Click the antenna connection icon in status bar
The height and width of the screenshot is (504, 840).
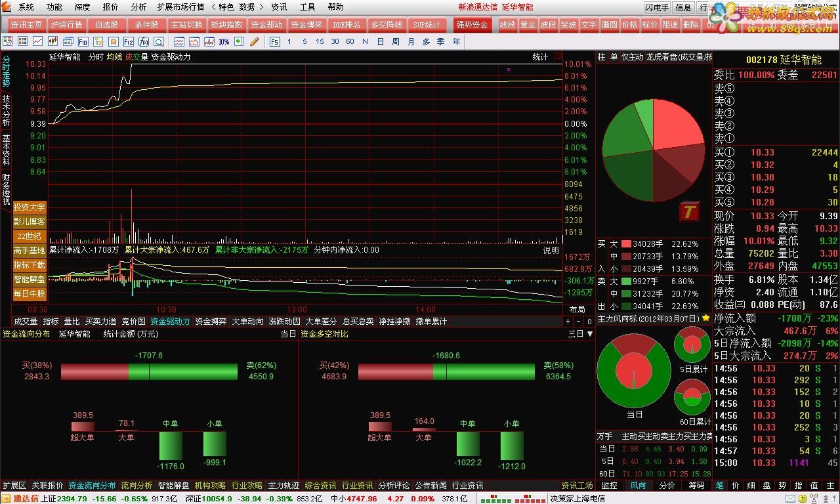click(x=814, y=499)
